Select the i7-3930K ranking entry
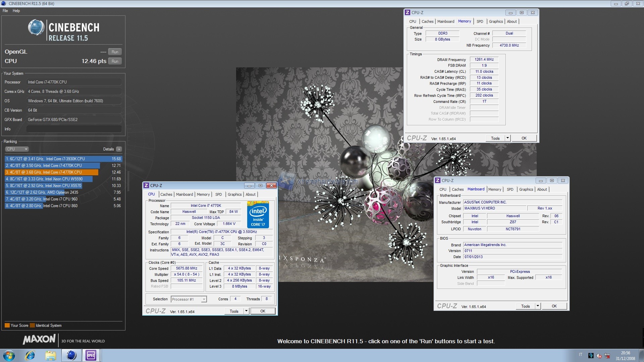Image resolution: width=644 pixels, height=362 pixels. pos(63,159)
